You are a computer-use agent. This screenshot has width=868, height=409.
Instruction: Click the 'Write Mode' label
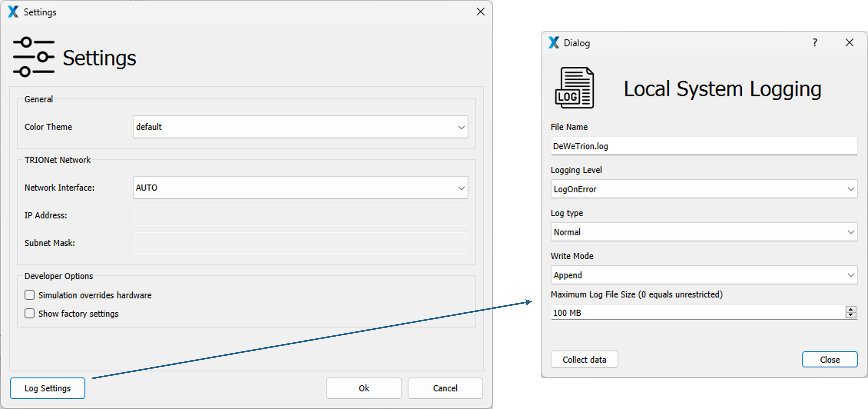click(x=572, y=256)
